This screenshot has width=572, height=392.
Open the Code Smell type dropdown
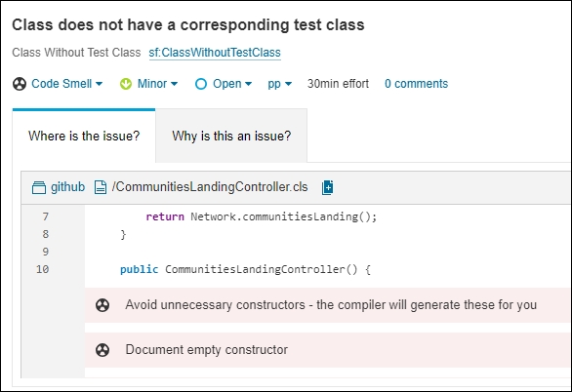tap(66, 84)
